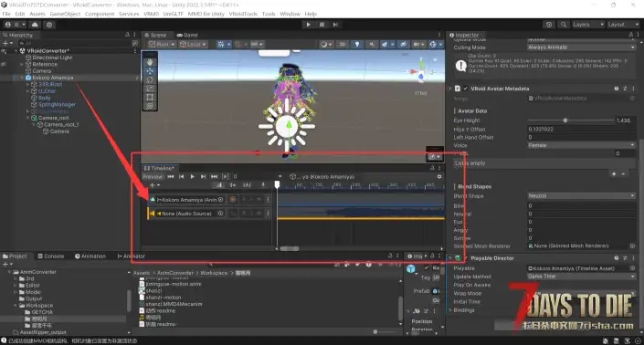Select the Move tool in Scene overlay
Viewport: 644px width, 345px height.
click(x=150, y=71)
